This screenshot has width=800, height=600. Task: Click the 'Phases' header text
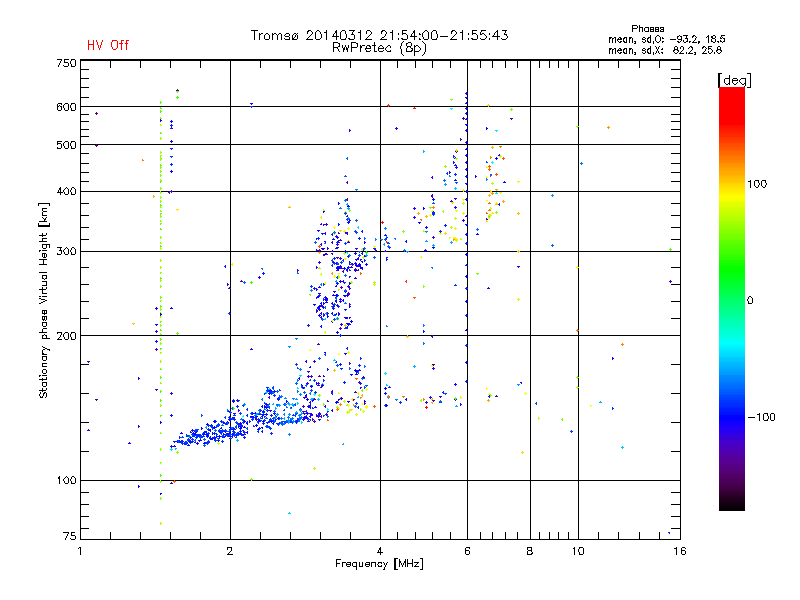pos(647,29)
